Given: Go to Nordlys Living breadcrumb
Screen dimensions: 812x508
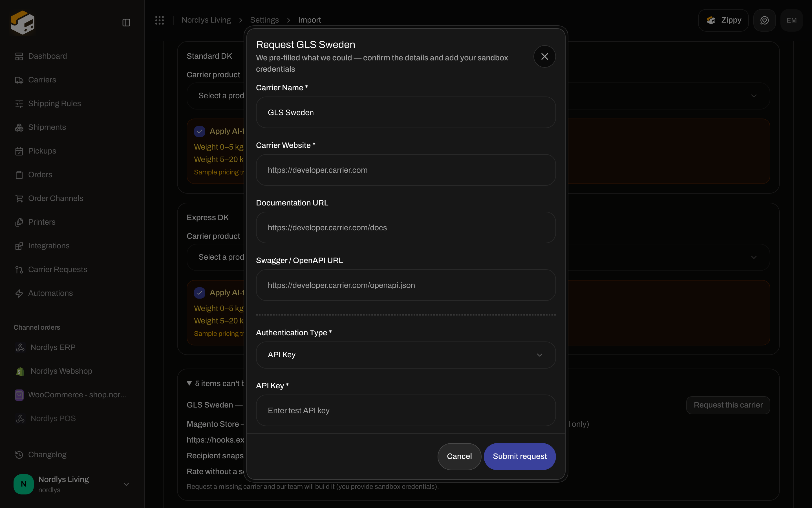Looking at the screenshot, I should [x=206, y=20].
